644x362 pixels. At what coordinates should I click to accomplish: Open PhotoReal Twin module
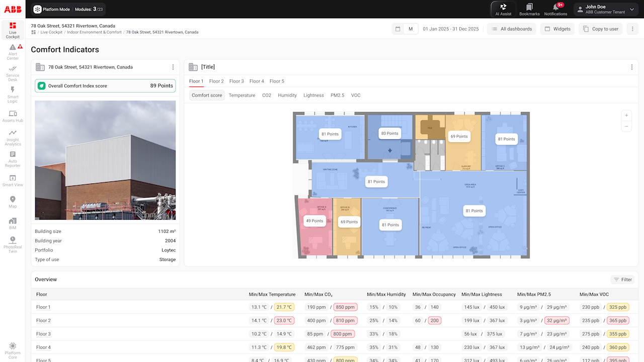point(13,245)
